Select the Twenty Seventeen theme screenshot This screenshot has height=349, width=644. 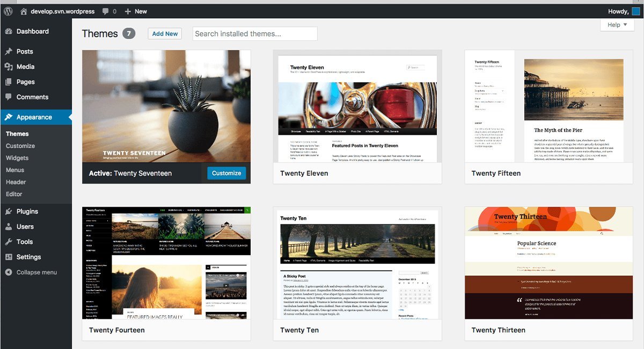[x=166, y=106]
